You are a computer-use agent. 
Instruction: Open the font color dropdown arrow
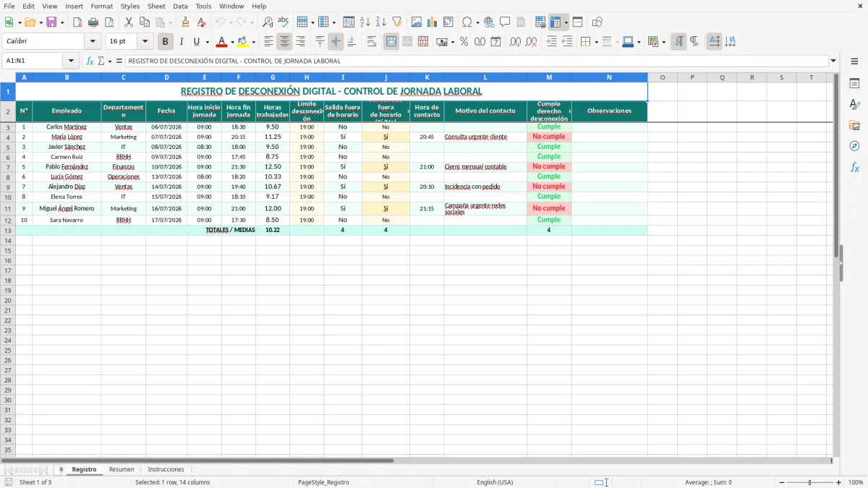pyautogui.click(x=231, y=42)
